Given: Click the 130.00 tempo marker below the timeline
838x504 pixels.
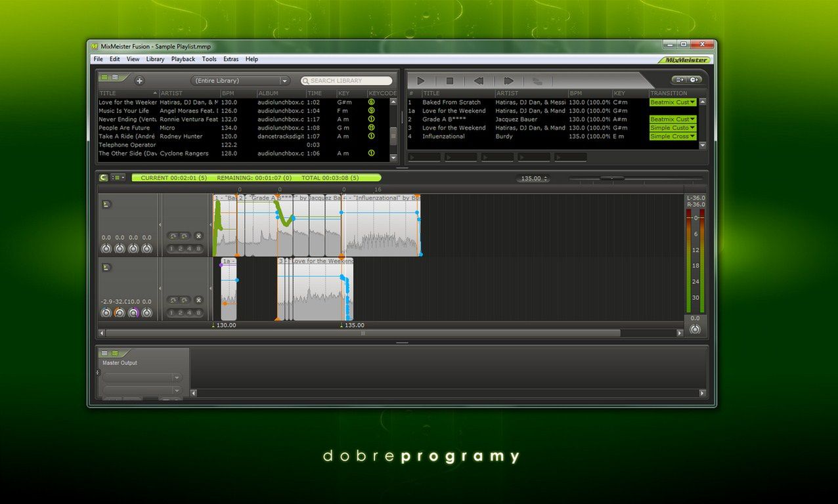Looking at the screenshot, I should pos(225,325).
